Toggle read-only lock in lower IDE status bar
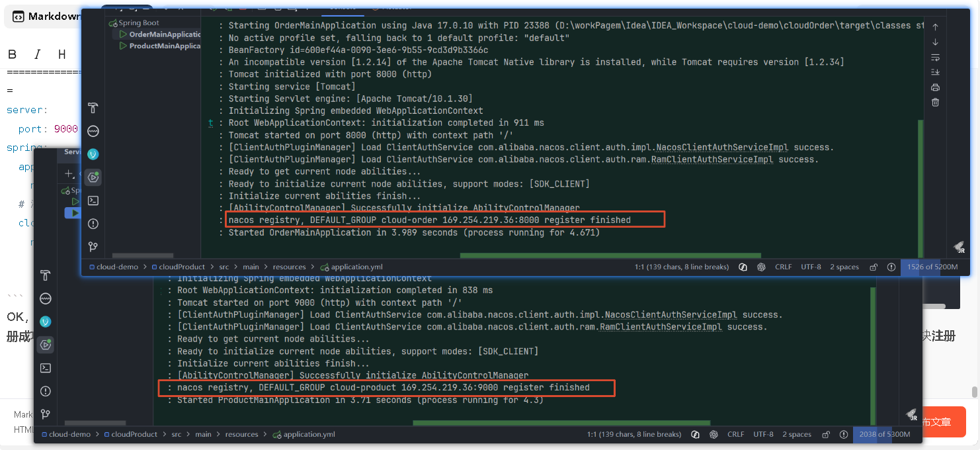The width and height of the screenshot is (980, 450). [826, 435]
